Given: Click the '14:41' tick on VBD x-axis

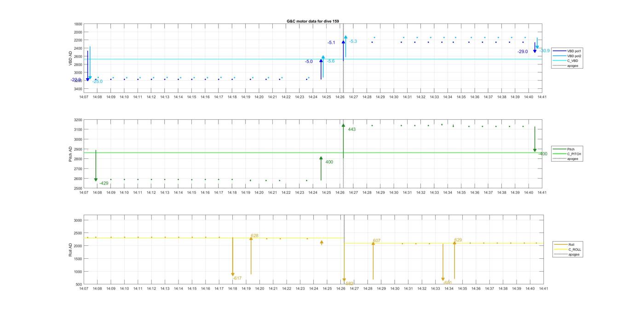Looking at the screenshot, I should [x=542, y=97].
